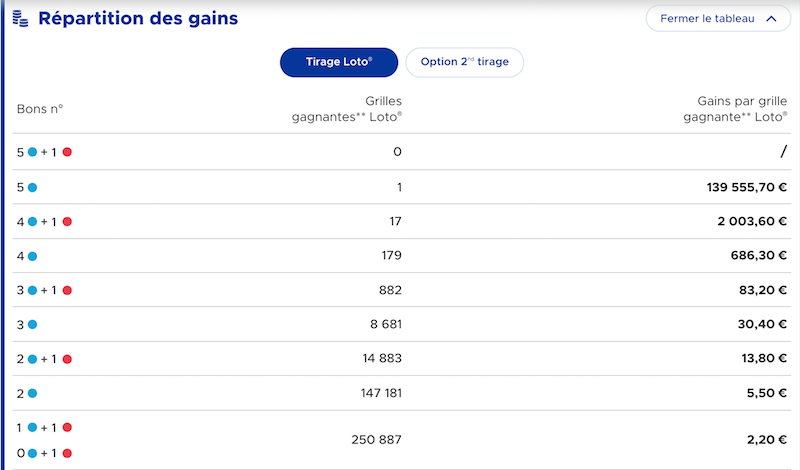Image resolution: width=800 pixels, height=470 pixels.
Task: Click the 250 887 winning grids count
Action: pos(377,439)
